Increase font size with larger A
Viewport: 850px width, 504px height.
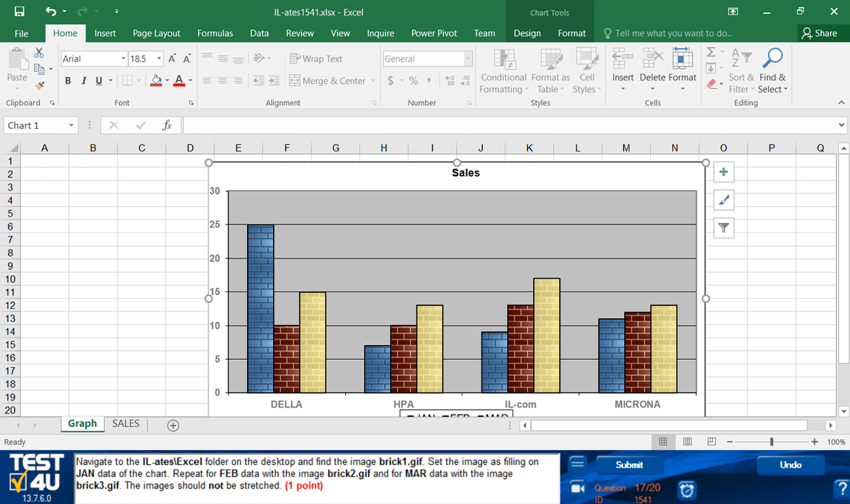(172, 58)
